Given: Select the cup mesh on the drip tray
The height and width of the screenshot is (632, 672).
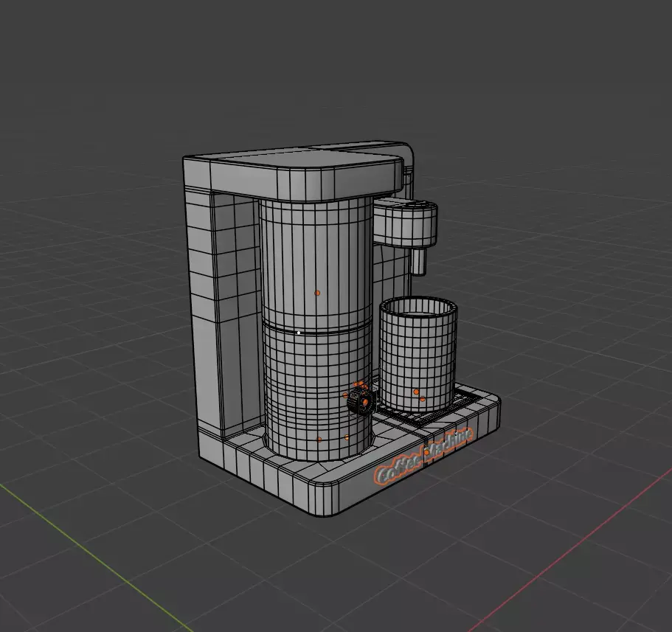Looking at the screenshot, I should click(418, 355).
